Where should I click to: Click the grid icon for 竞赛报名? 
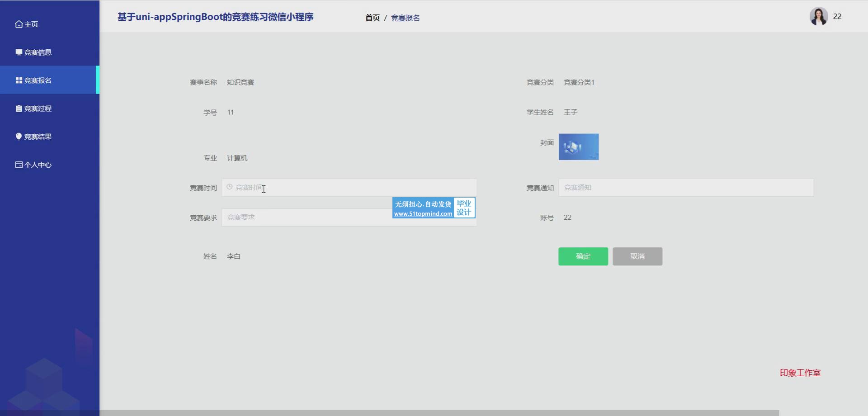coord(19,80)
